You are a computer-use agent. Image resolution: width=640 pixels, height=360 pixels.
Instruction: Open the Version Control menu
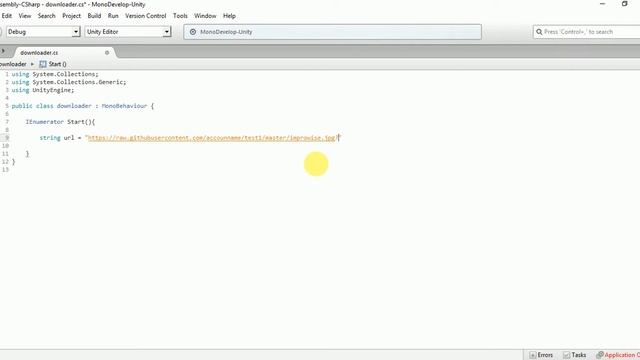coord(145,16)
